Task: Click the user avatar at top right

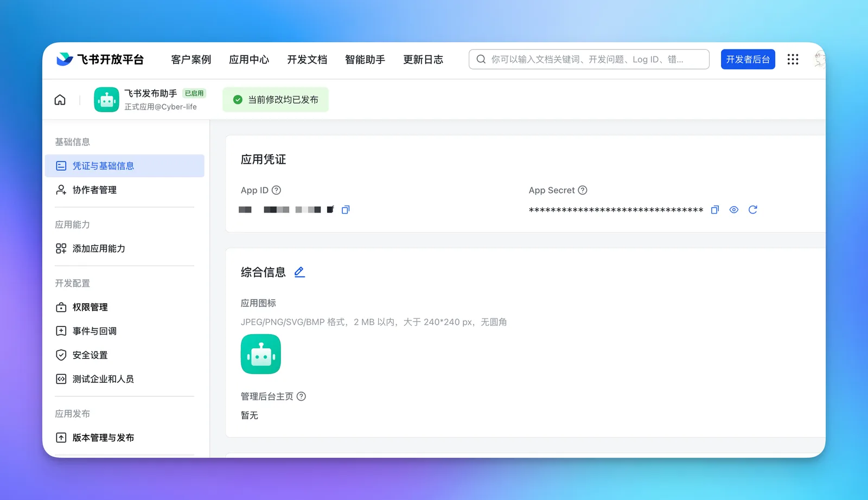Action: point(820,59)
